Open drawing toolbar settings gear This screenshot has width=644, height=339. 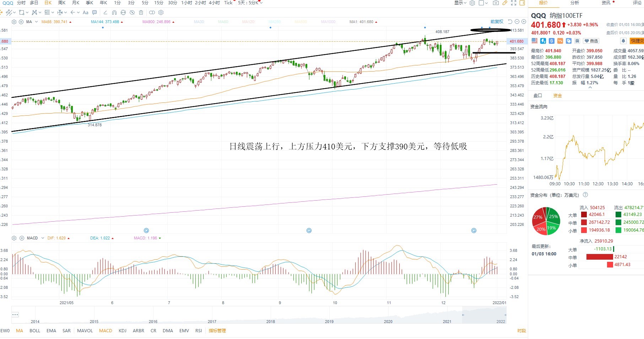[161, 12]
